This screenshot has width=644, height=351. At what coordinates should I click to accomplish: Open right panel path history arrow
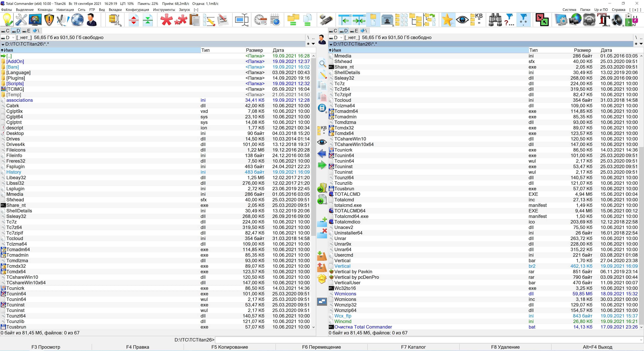tap(641, 44)
